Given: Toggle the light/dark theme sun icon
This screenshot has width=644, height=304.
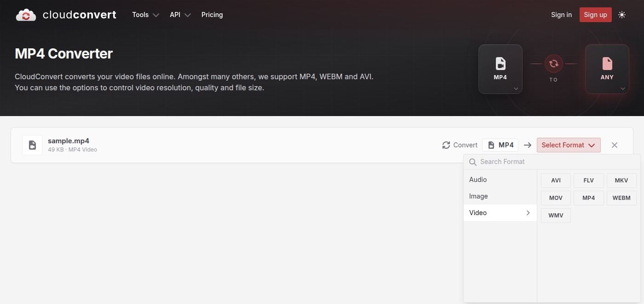Looking at the screenshot, I should tap(622, 15).
